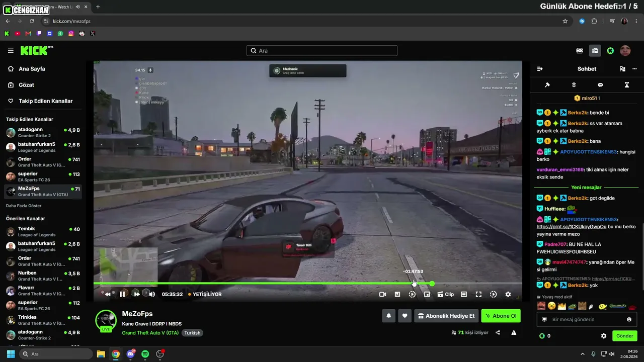Image resolution: width=644 pixels, height=362 pixels.
Task: Collapse the Sohbet chat panel
Action: coord(540,69)
